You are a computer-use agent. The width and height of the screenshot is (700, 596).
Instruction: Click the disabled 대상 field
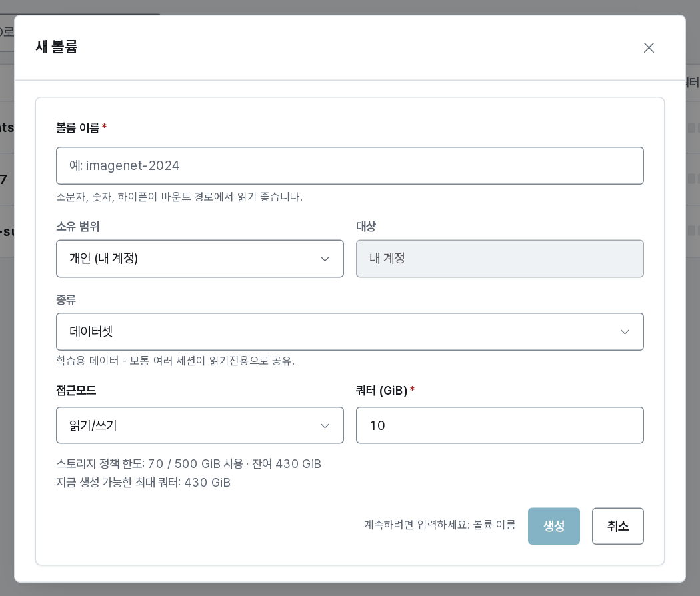[x=499, y=259]
